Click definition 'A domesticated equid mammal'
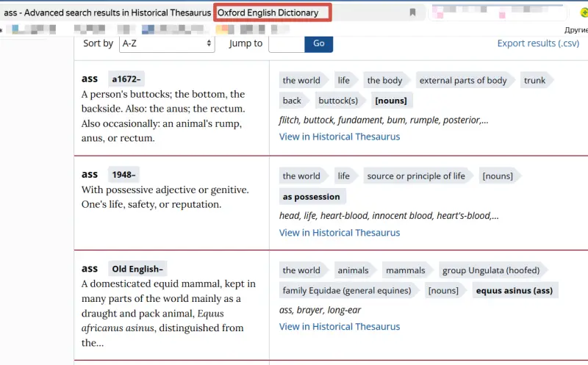 coord(168,313)
